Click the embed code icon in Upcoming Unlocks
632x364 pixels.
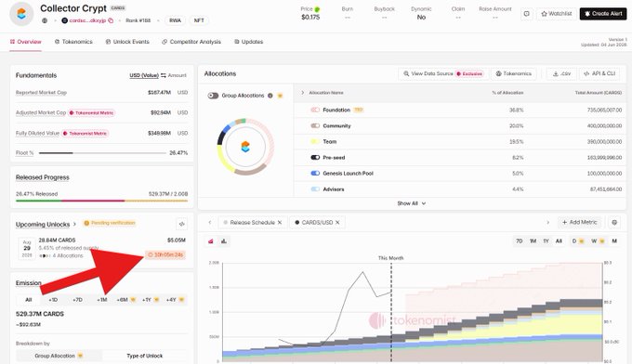[182, 224]
